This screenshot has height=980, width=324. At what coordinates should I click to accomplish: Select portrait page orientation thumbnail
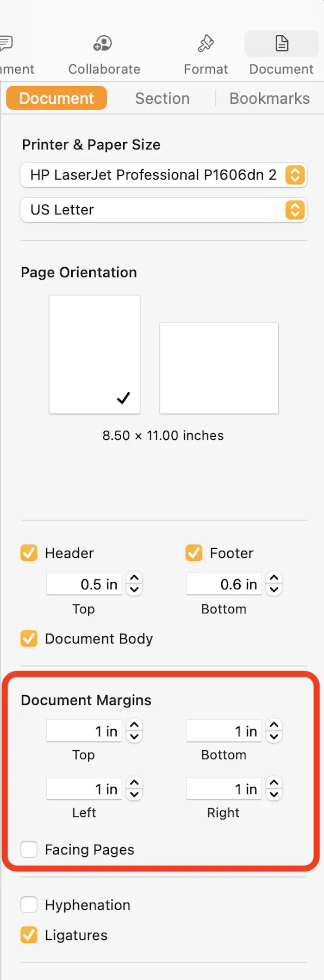tap(94, 354)
